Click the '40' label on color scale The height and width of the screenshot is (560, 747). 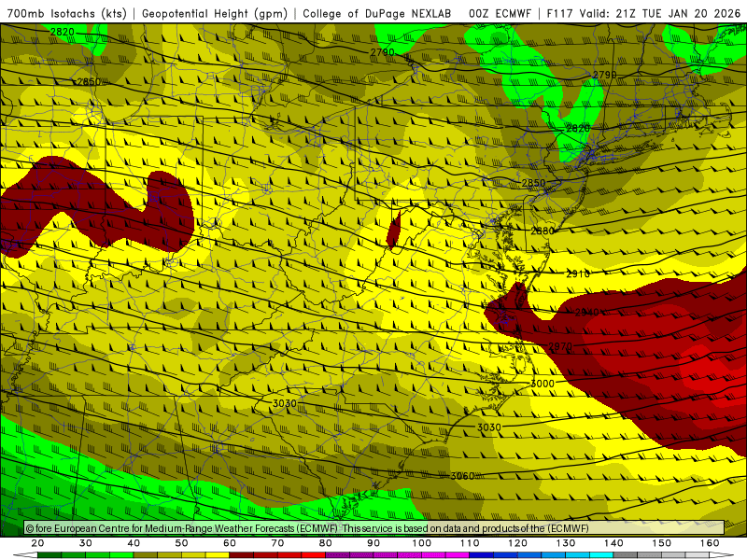134,543
